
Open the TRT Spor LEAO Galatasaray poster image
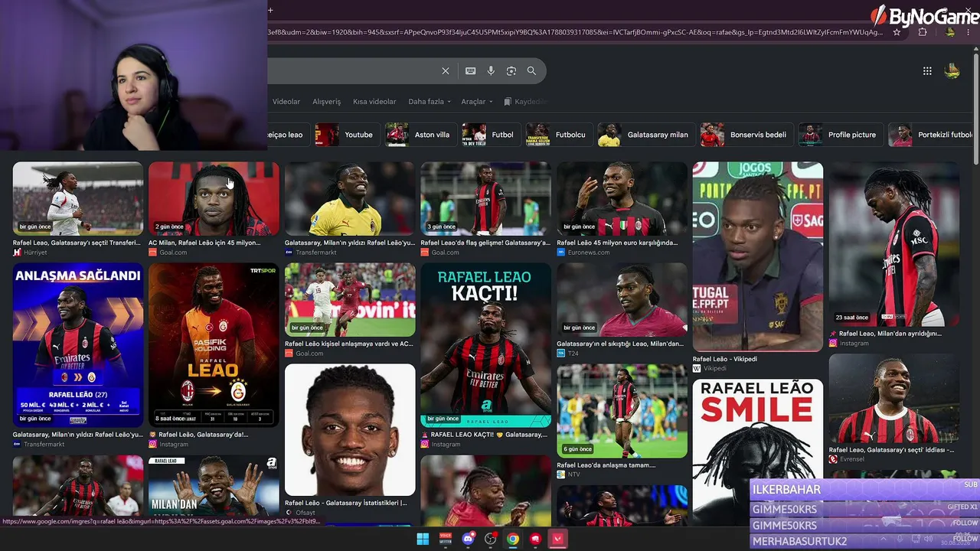click(x=214, y=345)
